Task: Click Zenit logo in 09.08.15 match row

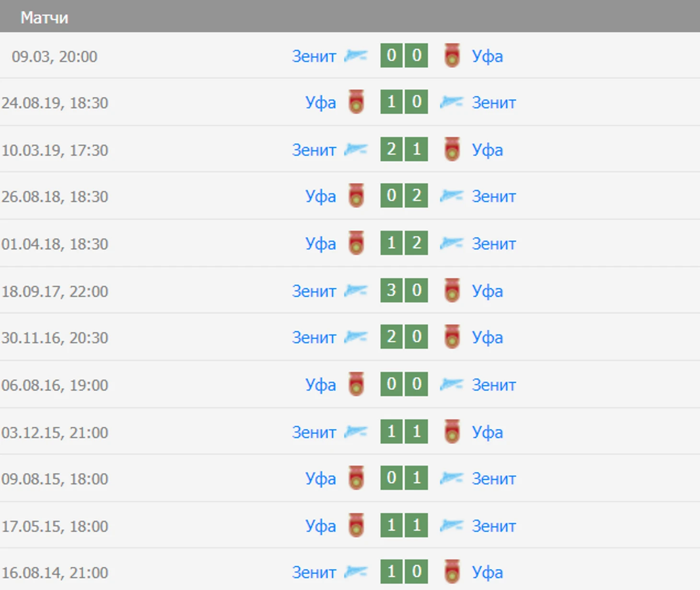Action: [452, 479]
